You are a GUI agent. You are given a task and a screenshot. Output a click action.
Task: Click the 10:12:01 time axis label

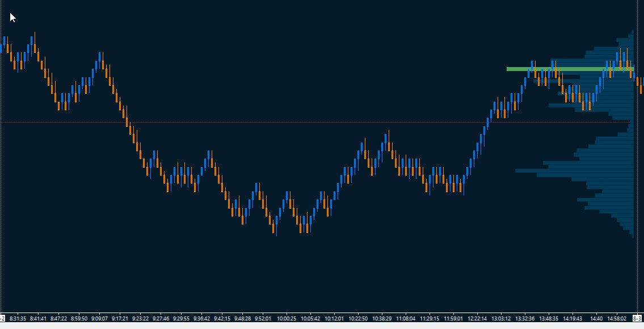[x=334, y=318]
